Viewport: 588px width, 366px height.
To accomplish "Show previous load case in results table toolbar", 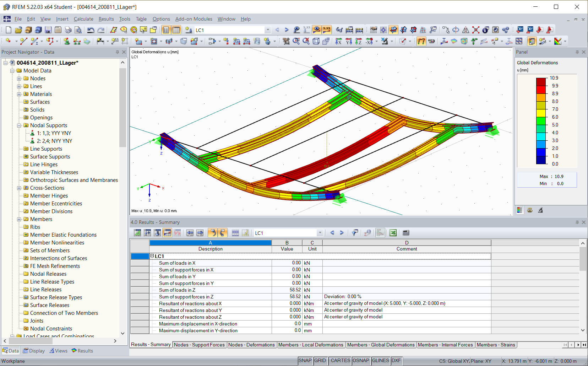I will (x=332, y=233).
